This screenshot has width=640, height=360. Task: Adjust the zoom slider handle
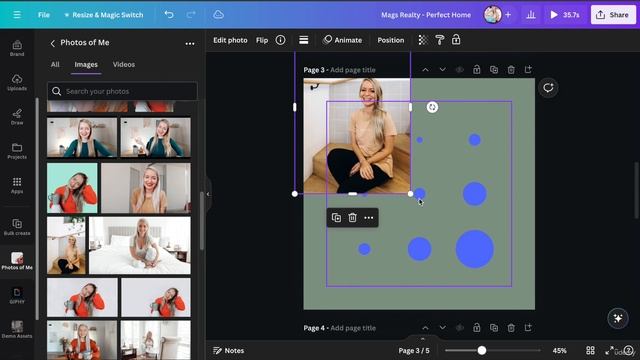click(482, 350)
